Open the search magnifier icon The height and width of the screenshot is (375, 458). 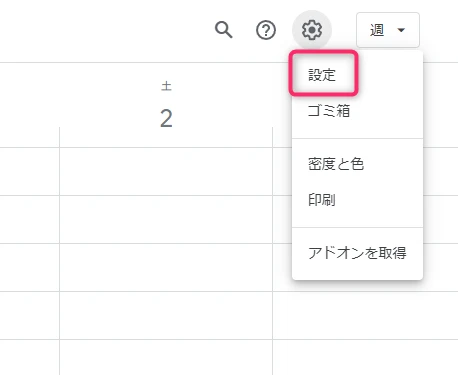[x=224, y=30]
